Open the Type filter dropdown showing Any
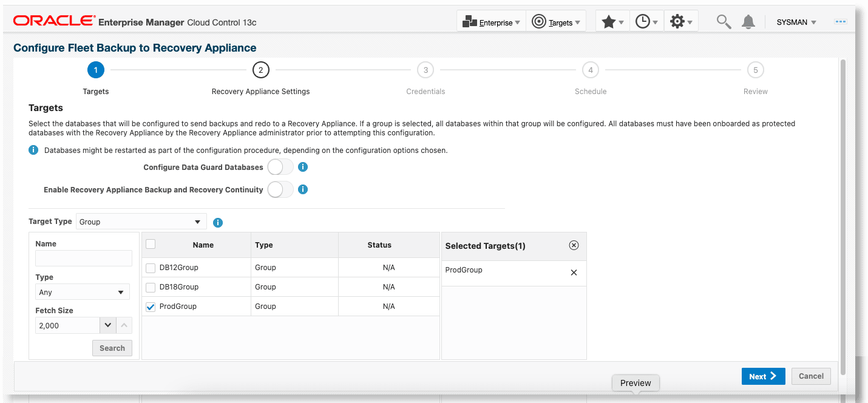This screenshot has width=868, height=403. [120, 291]
